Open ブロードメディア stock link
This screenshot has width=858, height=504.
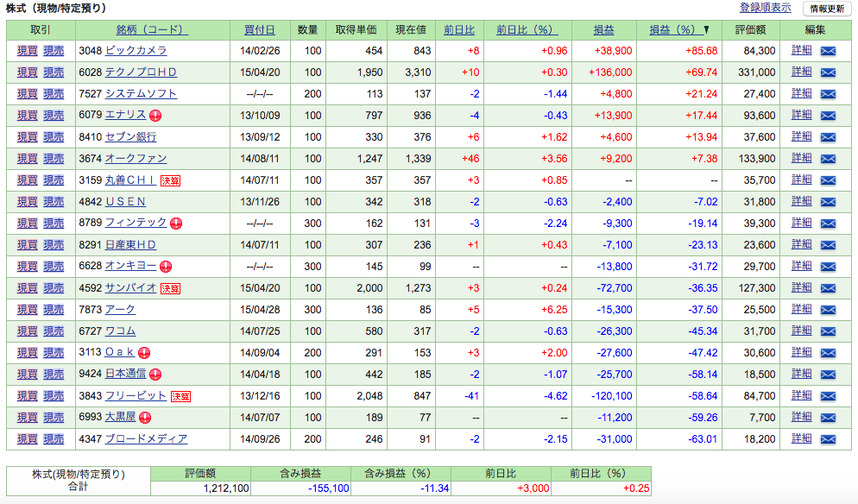click(146, 439)
